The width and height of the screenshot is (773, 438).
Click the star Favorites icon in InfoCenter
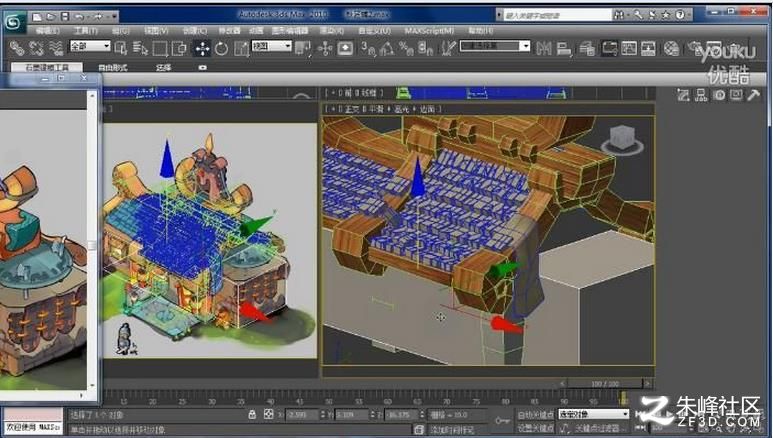[666, 15]
